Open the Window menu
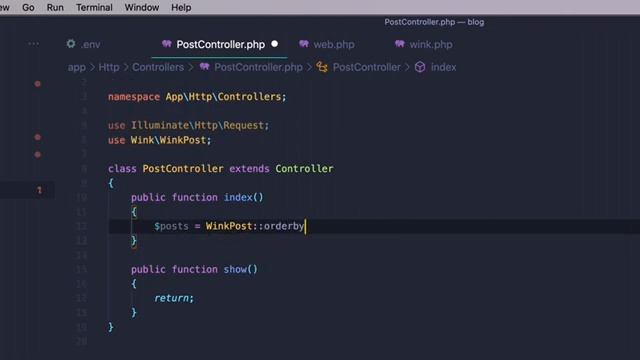 point(142,7)
